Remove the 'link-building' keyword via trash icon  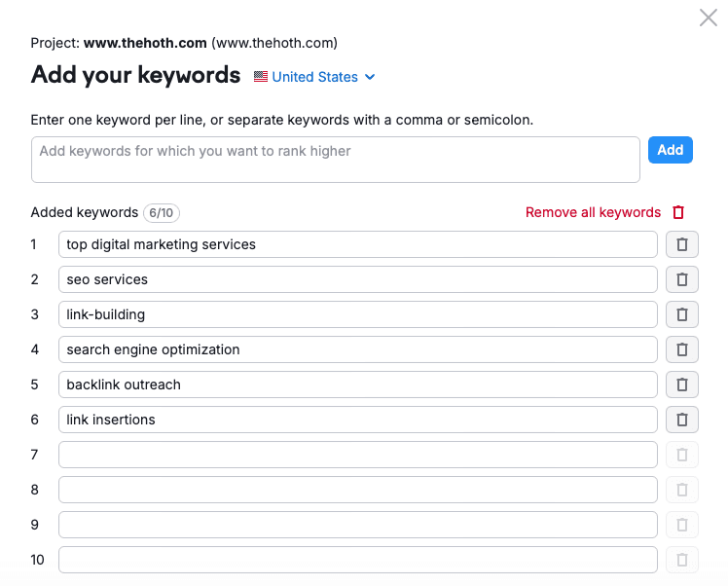pos(681,314)
